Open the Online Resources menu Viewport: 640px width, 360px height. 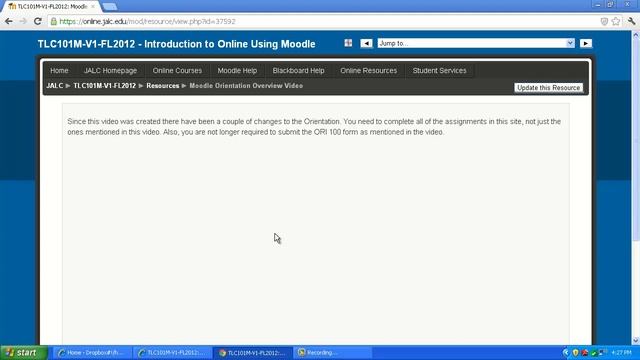click(369, 71)
